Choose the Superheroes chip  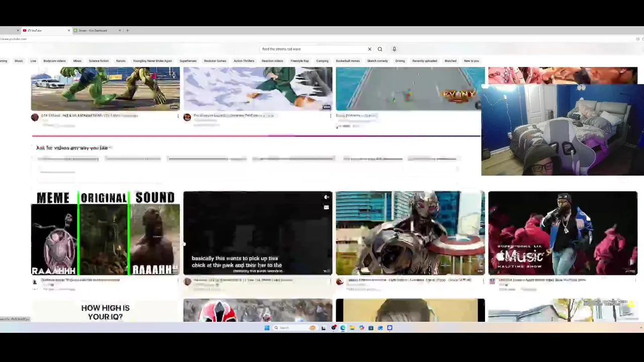coord(188,61)
